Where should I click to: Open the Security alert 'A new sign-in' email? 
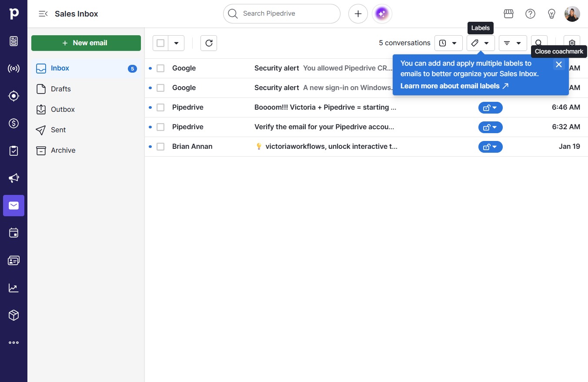323,88
